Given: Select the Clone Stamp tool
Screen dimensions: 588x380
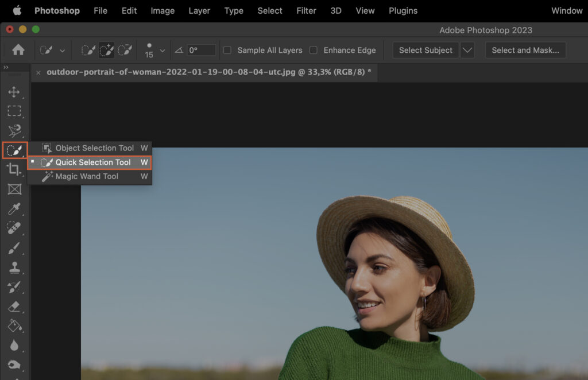Looking at the screenshot, I should click(x=16, y=267).
